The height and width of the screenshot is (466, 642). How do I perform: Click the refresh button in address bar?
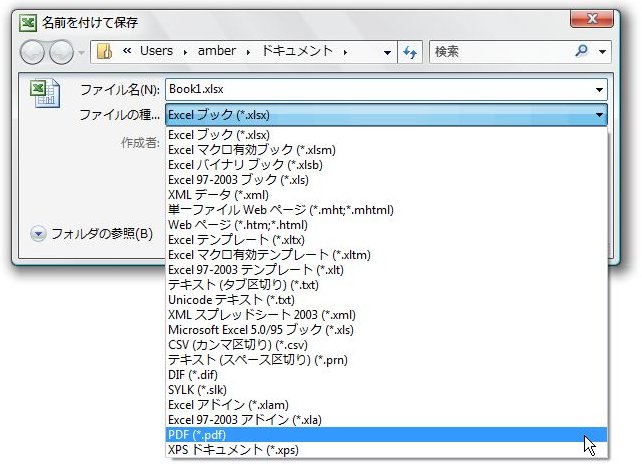pyautogui.click(x=410, y=52)
